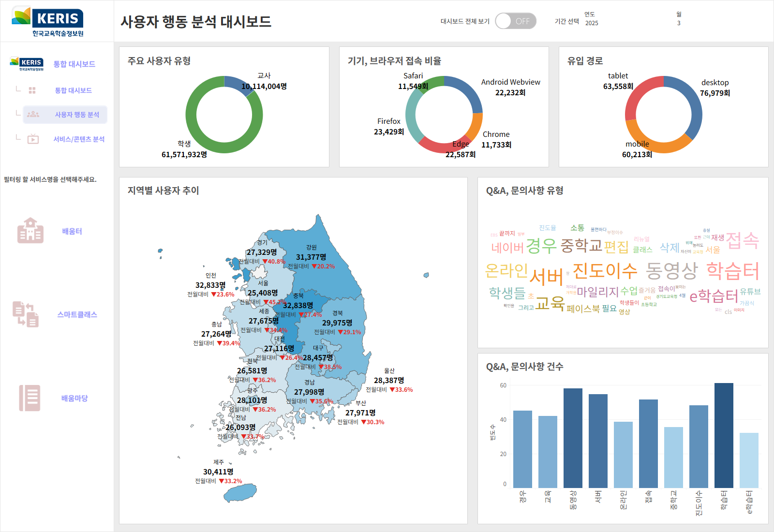The height and width of the screenshot is (532, 774).
Task: Click the small KERIS logo beside 통합 대시보드
Action: coord(27,64)
